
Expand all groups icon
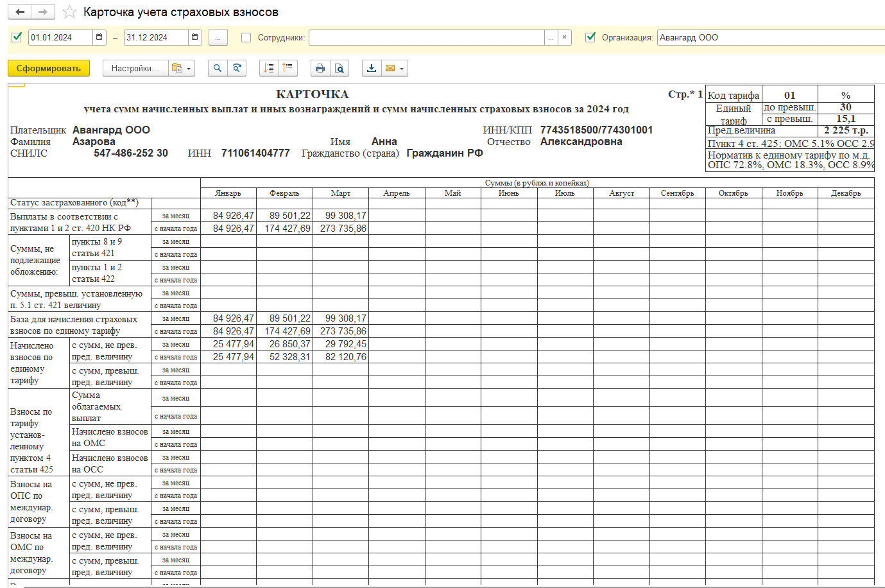(269, 68)
